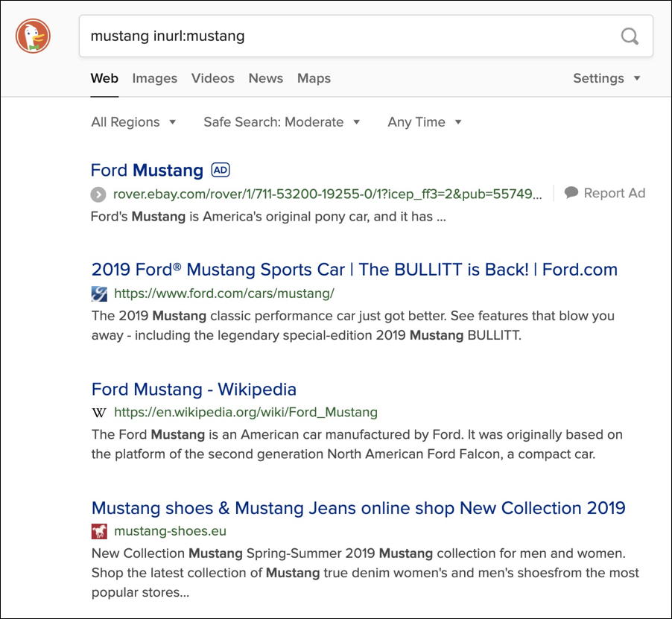Click the magnifying glass search icon

click(630, 36)
